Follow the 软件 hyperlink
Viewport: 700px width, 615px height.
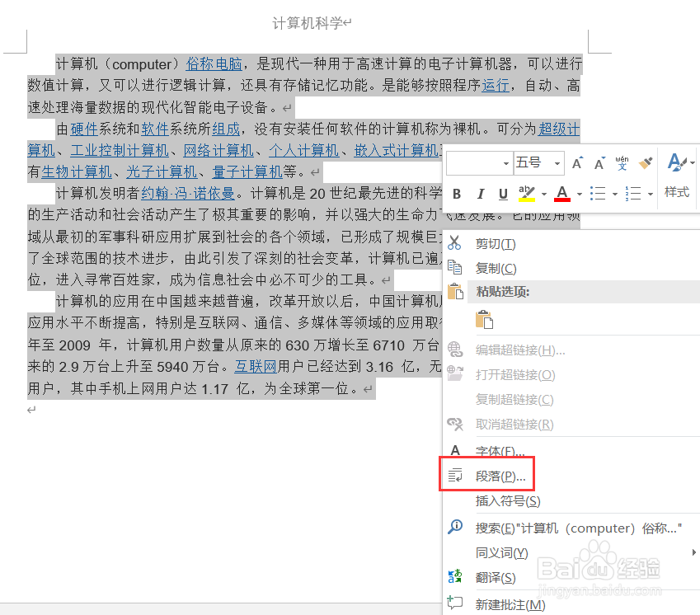[155, 129]
